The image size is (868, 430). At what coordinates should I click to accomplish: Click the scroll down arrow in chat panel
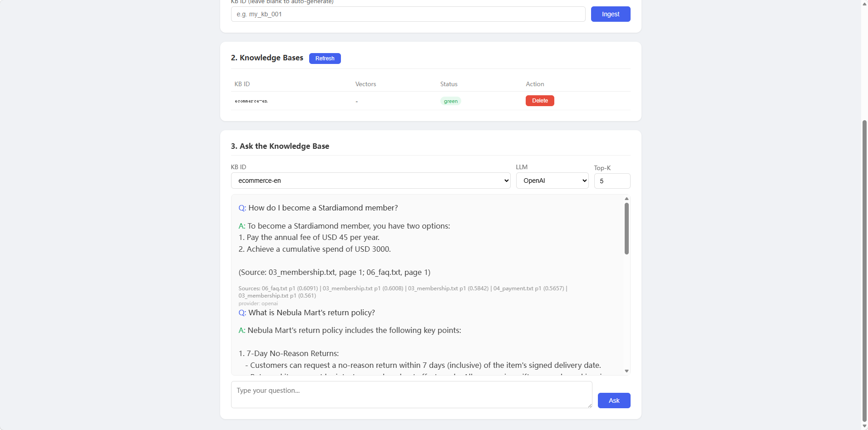click(x=626, y=371)
